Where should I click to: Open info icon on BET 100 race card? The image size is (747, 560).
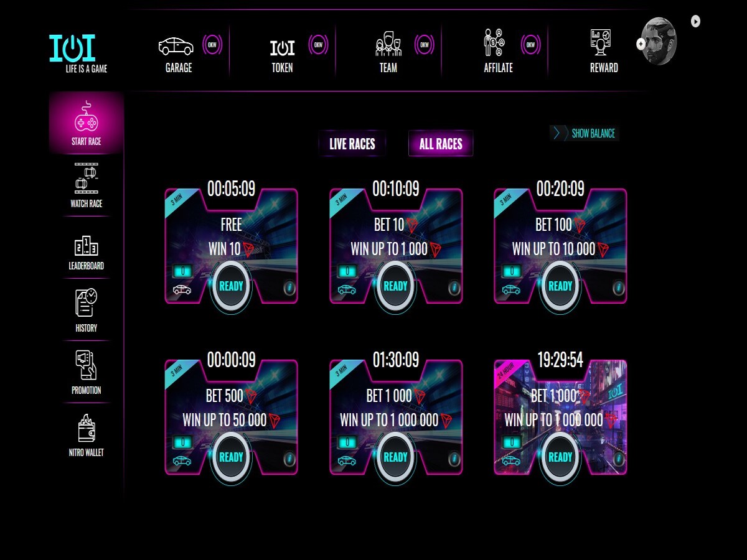pyautogui.click(x=618, y=288)
